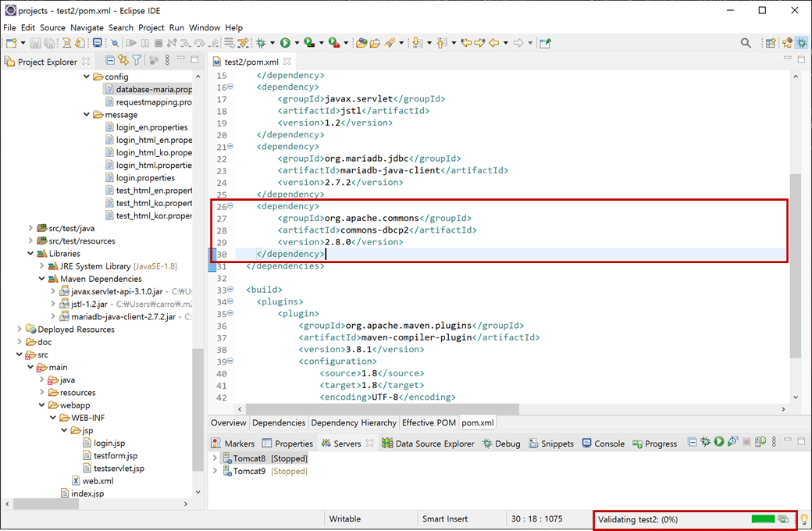Open dropdown next to Debug bug icon

pyautogui.click(x=272, y=43)
